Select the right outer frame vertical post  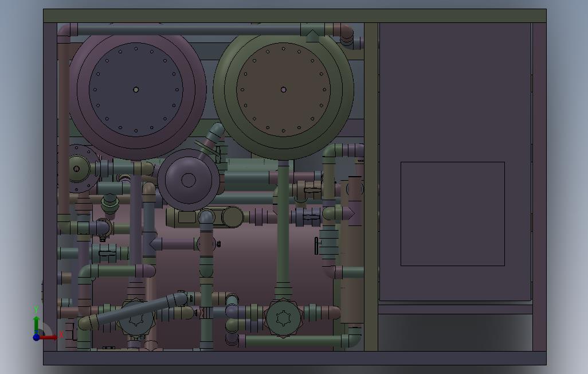(x=539, y=186)
